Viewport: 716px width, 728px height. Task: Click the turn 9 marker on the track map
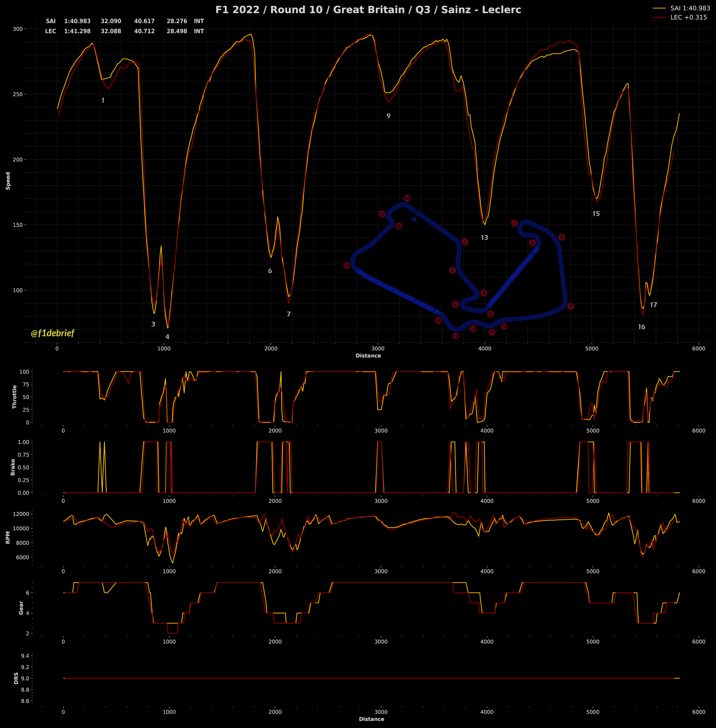click(x=571, y=306)
